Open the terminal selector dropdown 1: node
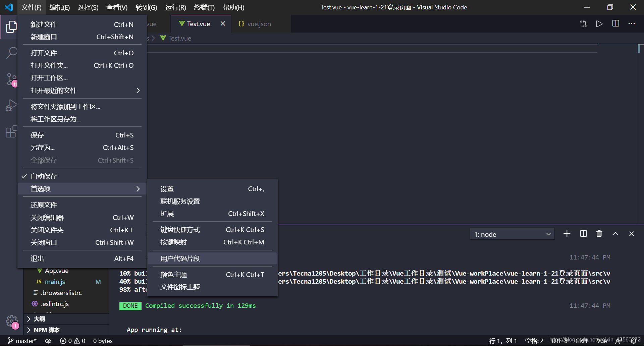Image resolution: width=644 pixels, height=346 pixels. point(512,234)
